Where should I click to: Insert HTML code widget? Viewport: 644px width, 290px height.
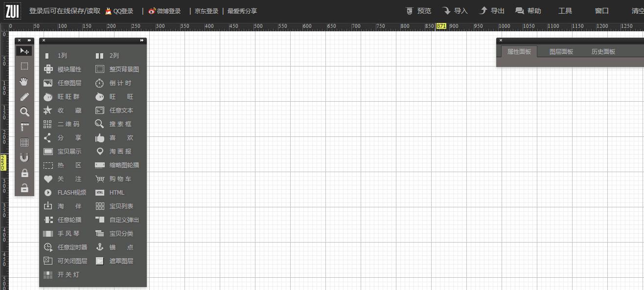[110, 193]
